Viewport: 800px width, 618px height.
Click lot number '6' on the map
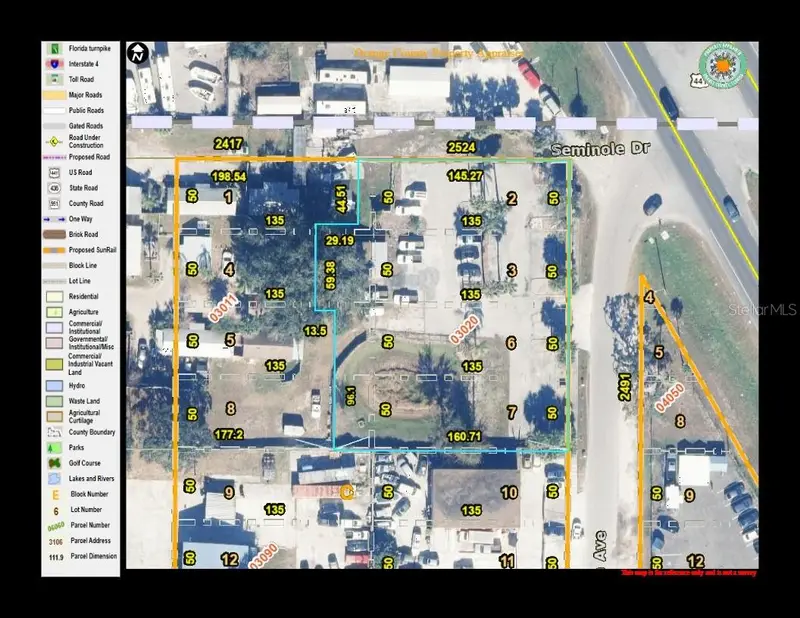point(511,343)
